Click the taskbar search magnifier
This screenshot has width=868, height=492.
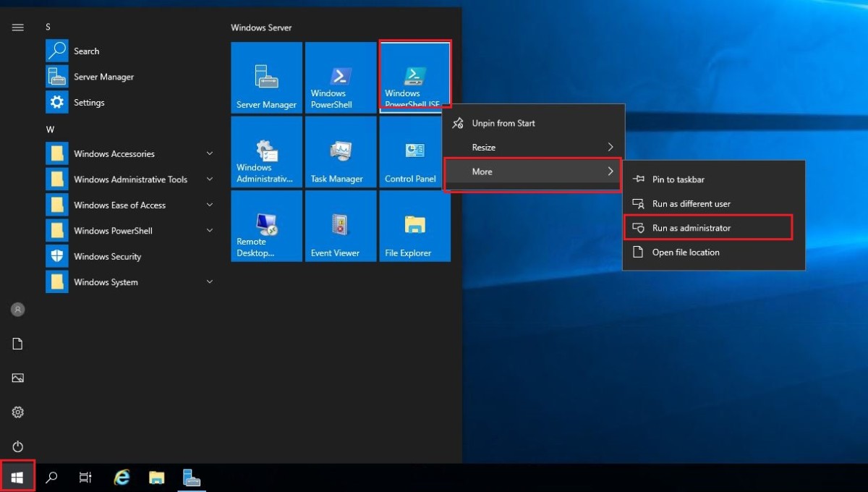[x=51, y=478]
